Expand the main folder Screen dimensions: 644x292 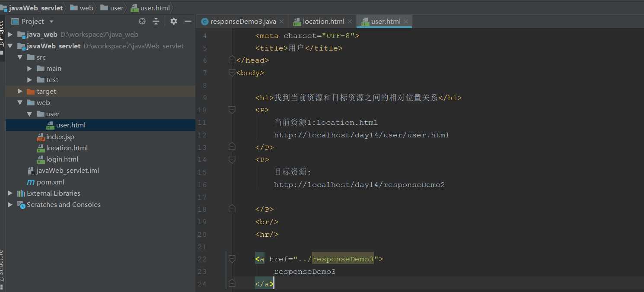[29, 68]
